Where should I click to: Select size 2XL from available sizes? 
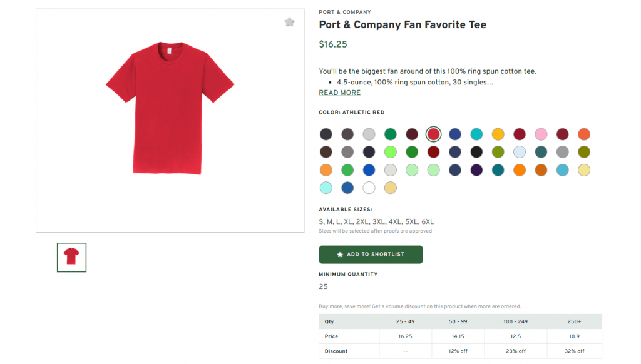tap(361, 221)
